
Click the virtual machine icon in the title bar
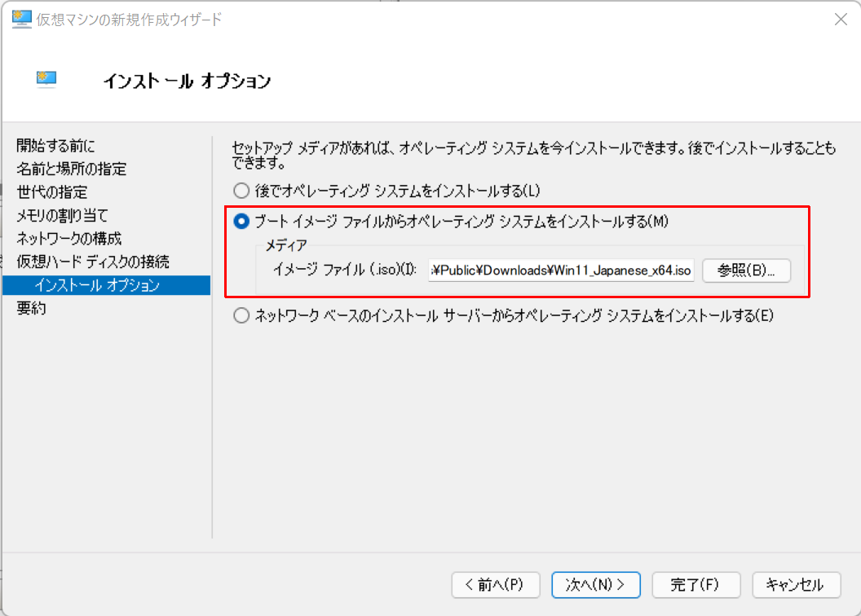(20, 19)
